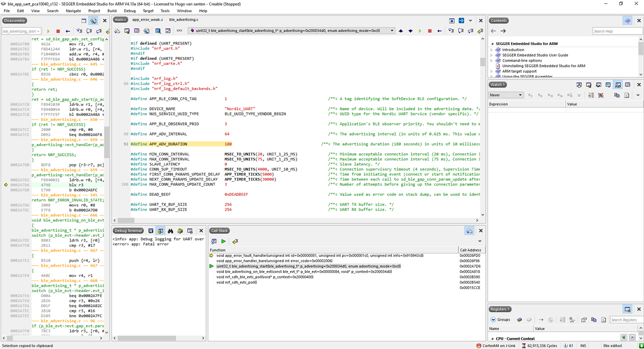The width and height of the screenshot is (644, 349).
Task: Click green Go arrow in Disassembly toolbar
Action: (48, 31)
